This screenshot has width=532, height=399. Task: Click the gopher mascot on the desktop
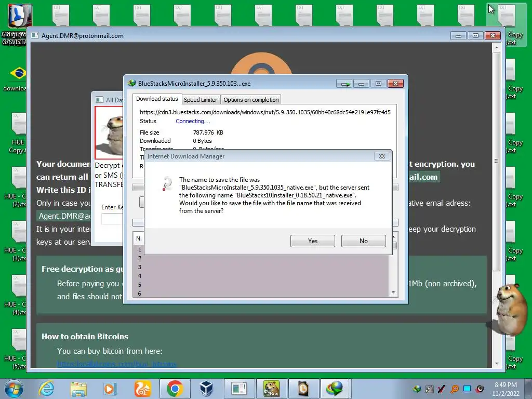coord(510,310)
